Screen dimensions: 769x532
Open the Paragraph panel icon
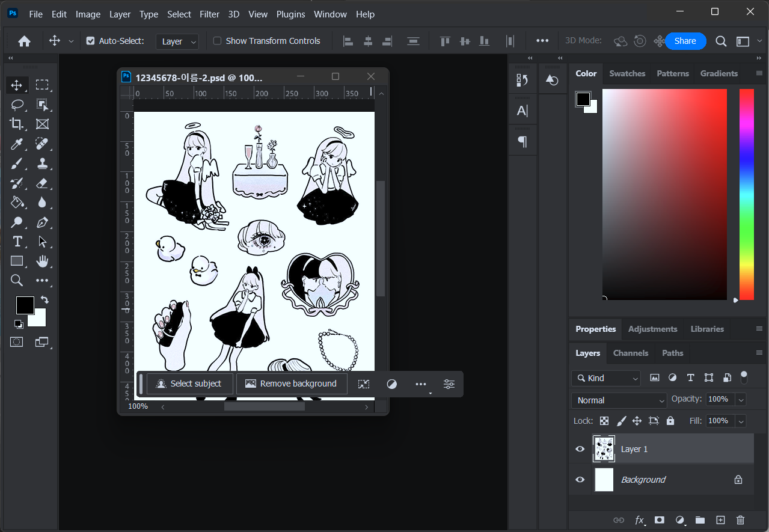[522, 142]
